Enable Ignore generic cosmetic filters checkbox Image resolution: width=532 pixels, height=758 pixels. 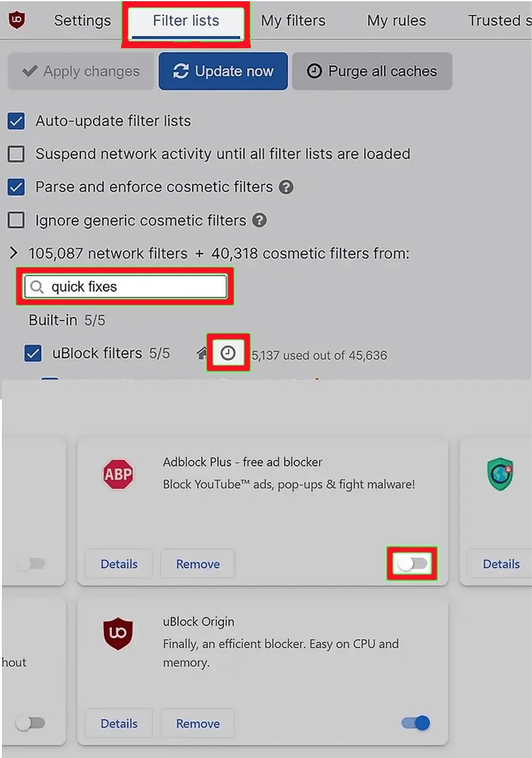tap(16, 220)
